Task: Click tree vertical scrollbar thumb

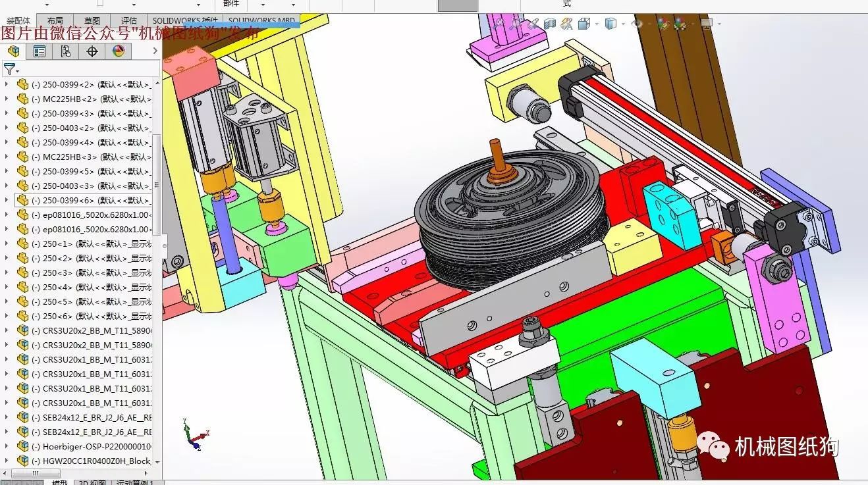Action: click(157, 184)
